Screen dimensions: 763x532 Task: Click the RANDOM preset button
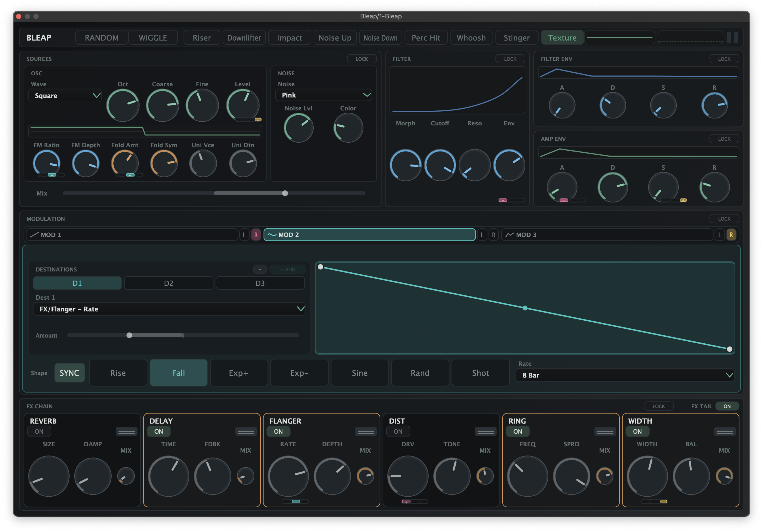[101, 37]
